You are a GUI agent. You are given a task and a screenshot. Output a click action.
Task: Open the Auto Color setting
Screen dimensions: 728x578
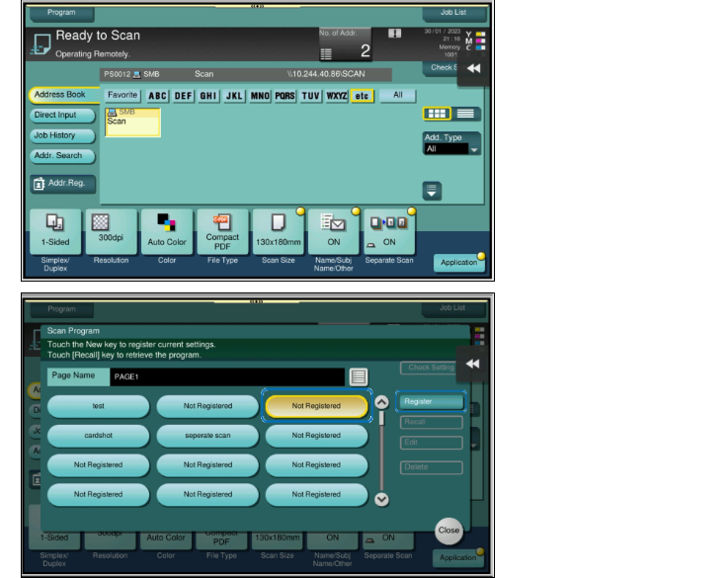point(167,231)
